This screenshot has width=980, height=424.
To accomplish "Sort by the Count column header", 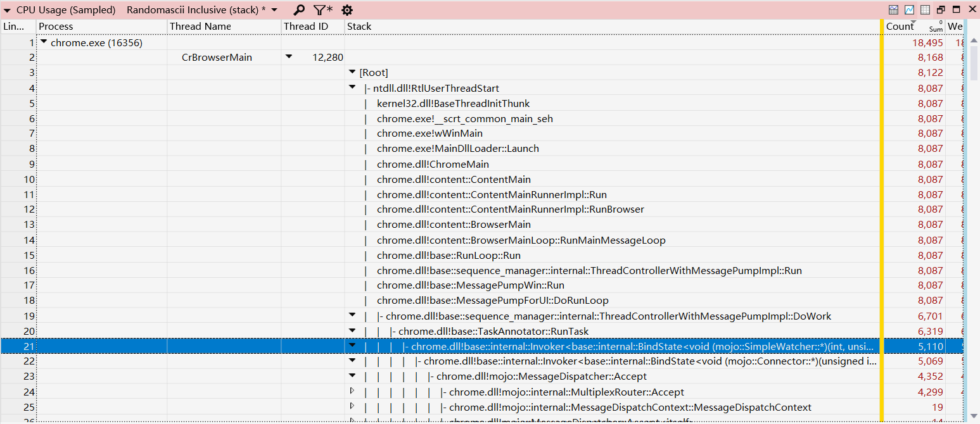I will pyautogui.click(x=914, y=27).
